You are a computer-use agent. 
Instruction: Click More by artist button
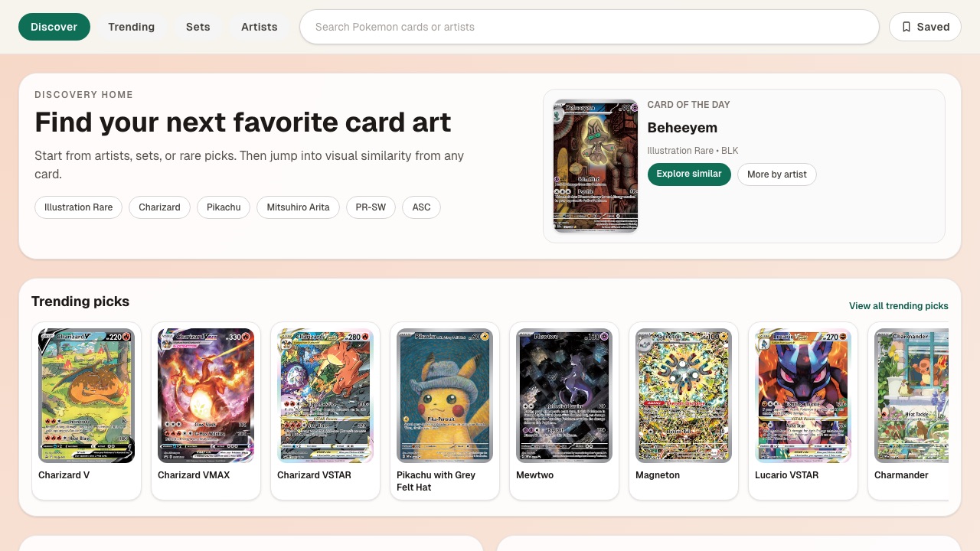point(776,174)
